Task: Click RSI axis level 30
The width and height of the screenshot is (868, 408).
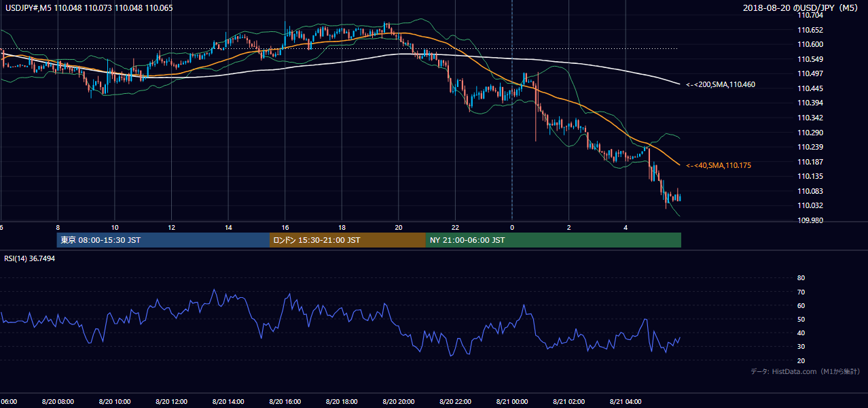Action: click(x=801, y=347)
